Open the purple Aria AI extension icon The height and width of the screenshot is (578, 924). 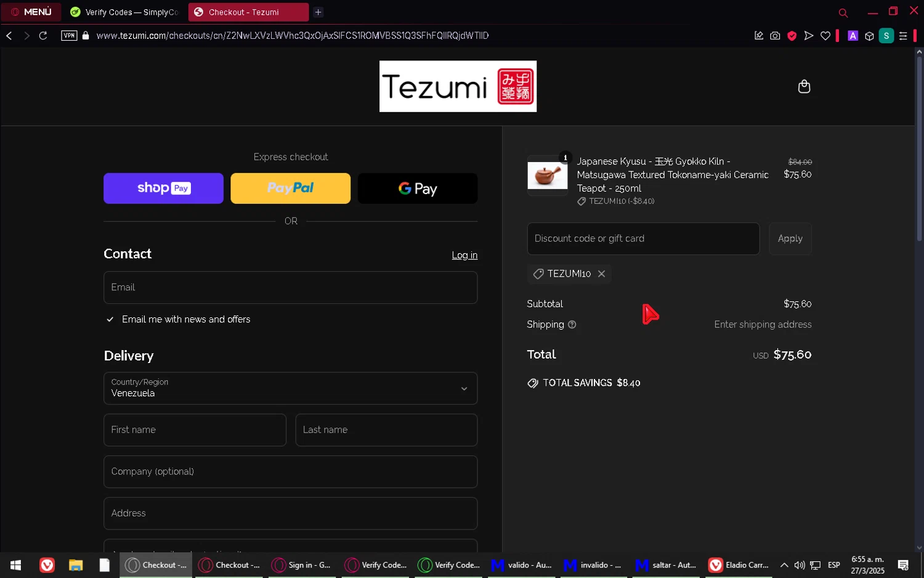point(853,36)
